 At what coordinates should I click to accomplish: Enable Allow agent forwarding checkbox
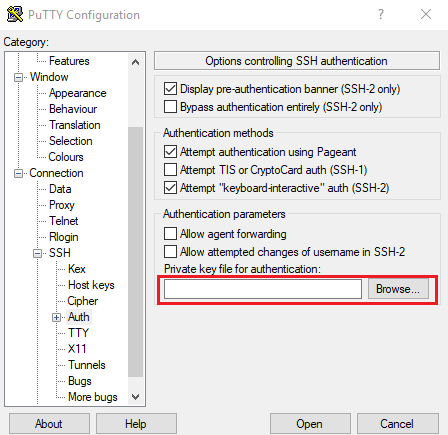170,234
